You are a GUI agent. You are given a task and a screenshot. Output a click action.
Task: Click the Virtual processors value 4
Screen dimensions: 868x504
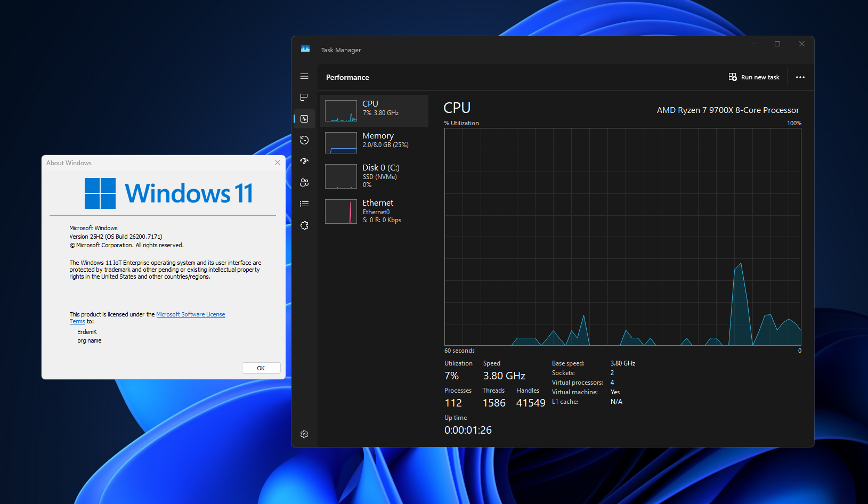point(612,383)
